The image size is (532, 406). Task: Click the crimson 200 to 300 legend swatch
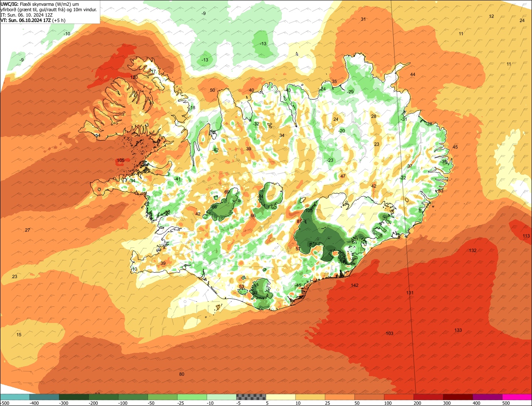pyautogui.click(x=428, y=397)
